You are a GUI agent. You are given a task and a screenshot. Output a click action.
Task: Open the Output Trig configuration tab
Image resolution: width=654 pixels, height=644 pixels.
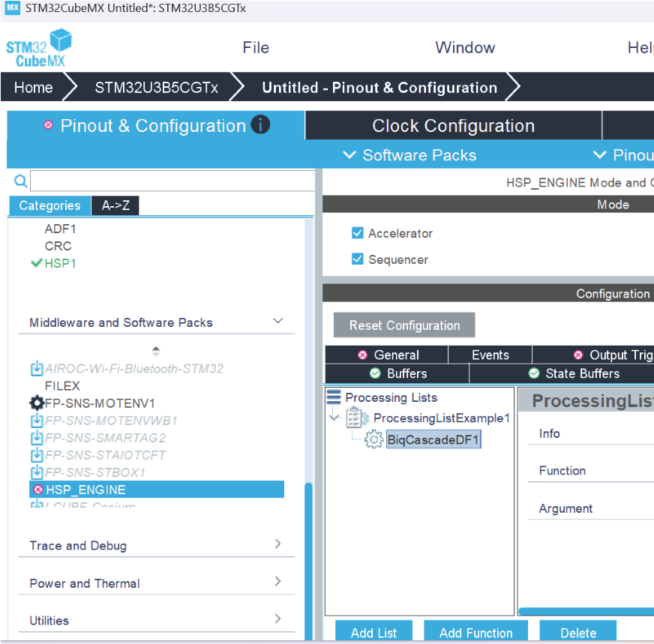coord(593,355)
